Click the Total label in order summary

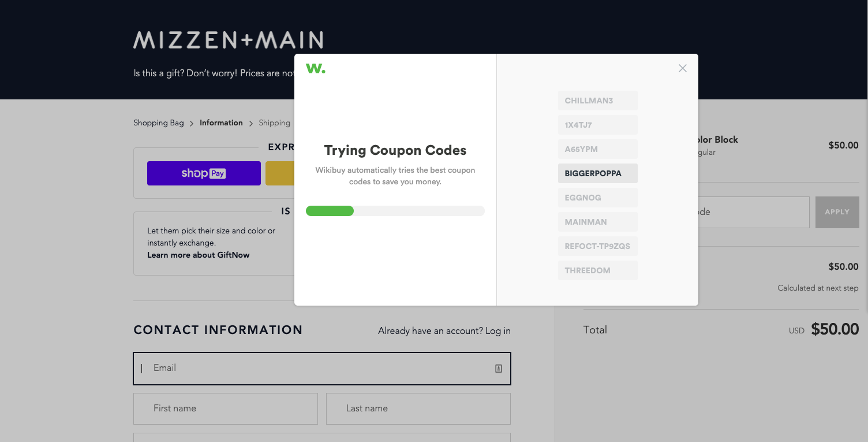click(x=595, y=330)
